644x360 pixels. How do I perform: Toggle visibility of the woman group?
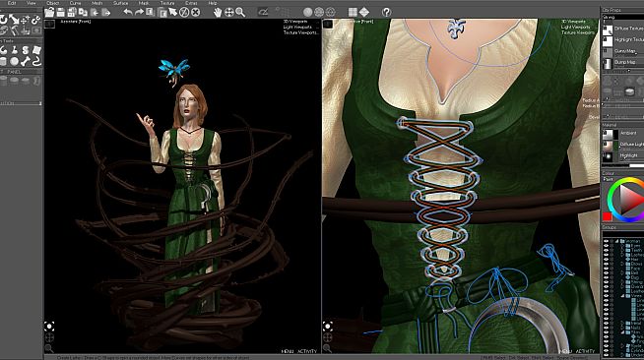pos(606,241)
